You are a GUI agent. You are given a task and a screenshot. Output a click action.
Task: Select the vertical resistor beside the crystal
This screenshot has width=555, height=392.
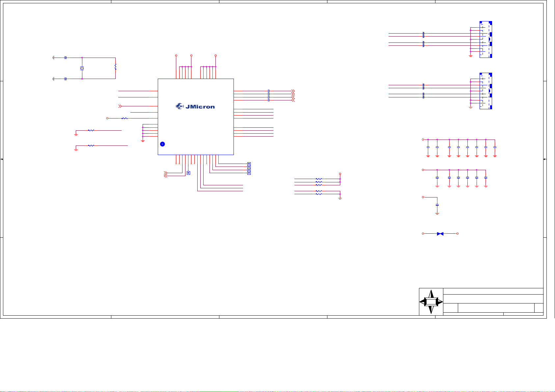[115, 67]
